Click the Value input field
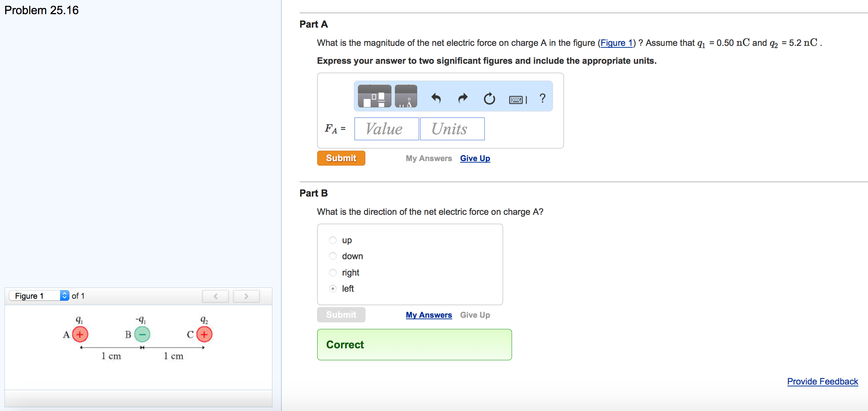This screenshot has width=868, height=411. point(386,129)
